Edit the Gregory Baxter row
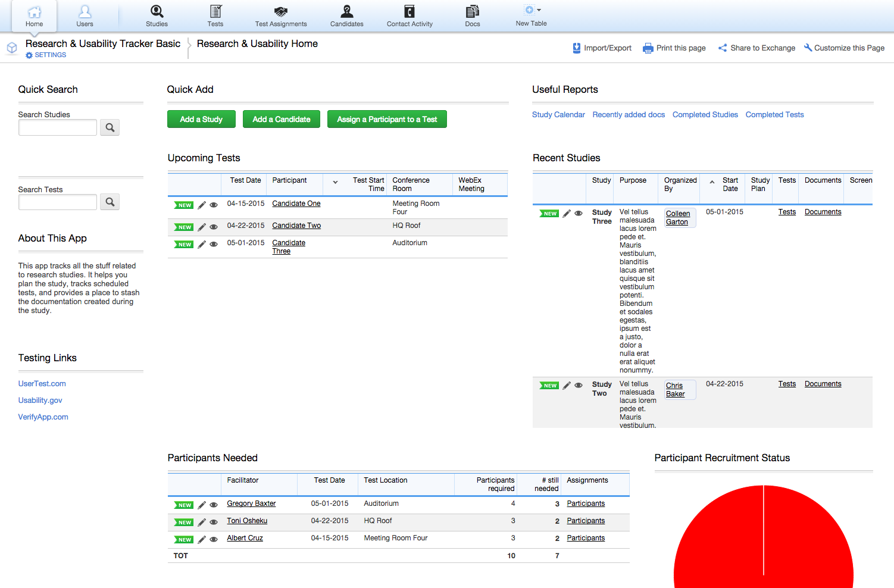894x588 pixels. pos(202,505)
